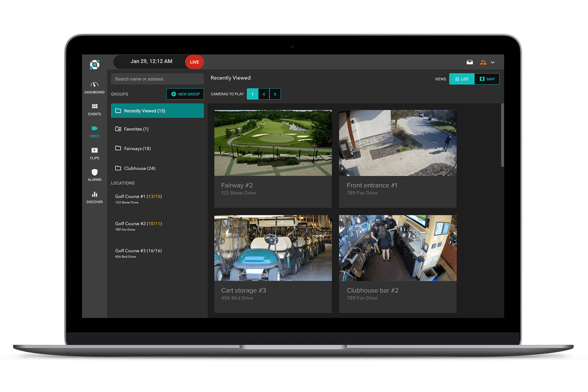Open the Alarms shield icon
The height and width of the screenshot is (392, 588).
95,172
